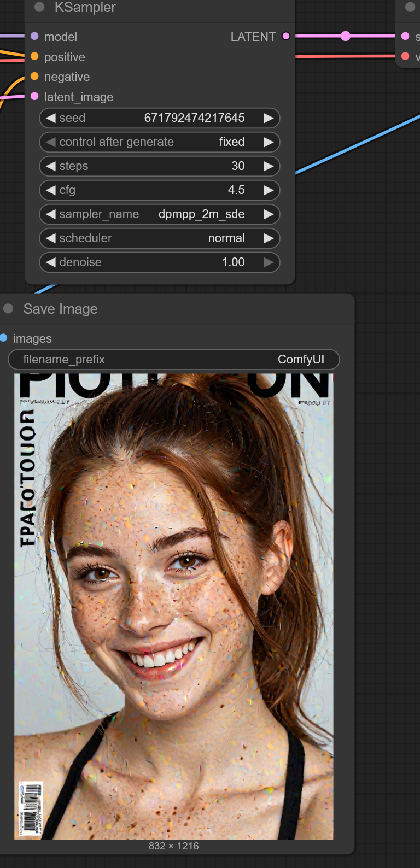This screenshot has width=420, height=868.
Task: Click the pink input socket on right node
Action: (x=405, y=36)
